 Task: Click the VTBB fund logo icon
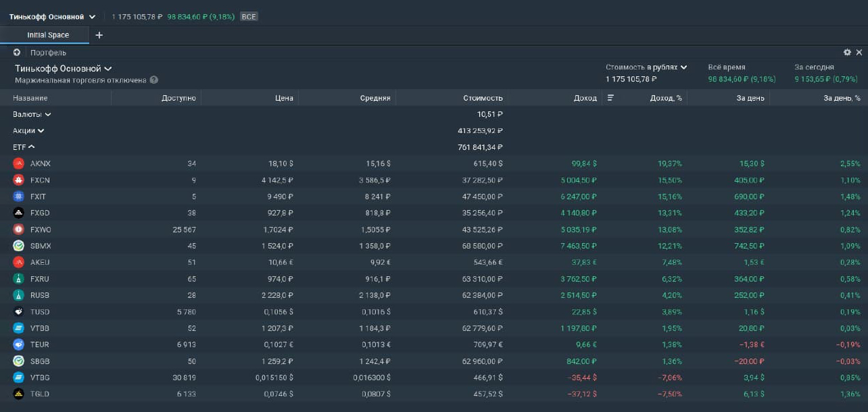click(18, 328)
